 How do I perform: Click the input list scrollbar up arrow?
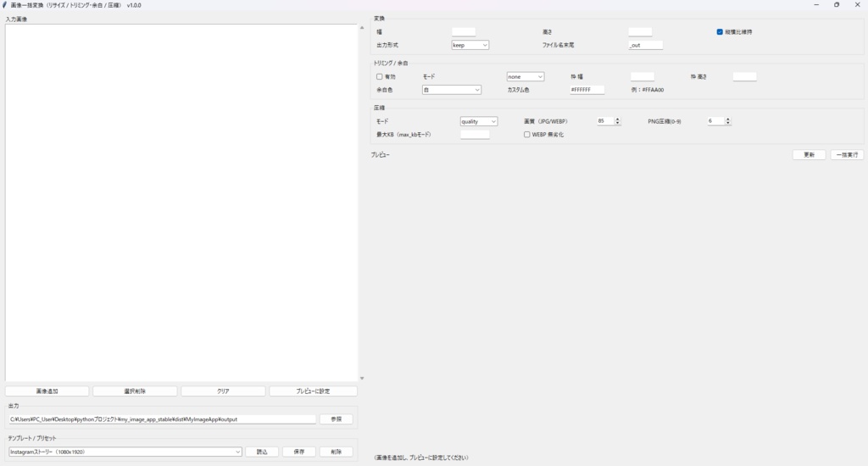point(362,27)
